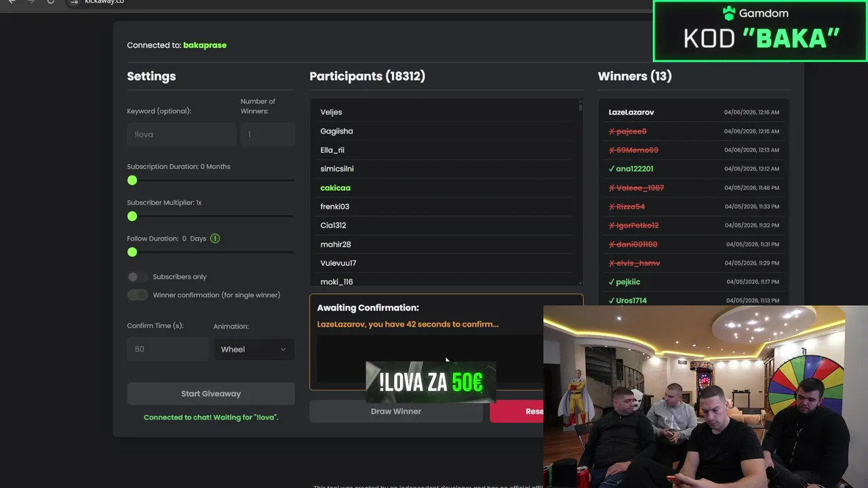This screenshot has width=868, height=488.
Task: Click the green checkmark next to pejkiic
Action: [612, 282]
